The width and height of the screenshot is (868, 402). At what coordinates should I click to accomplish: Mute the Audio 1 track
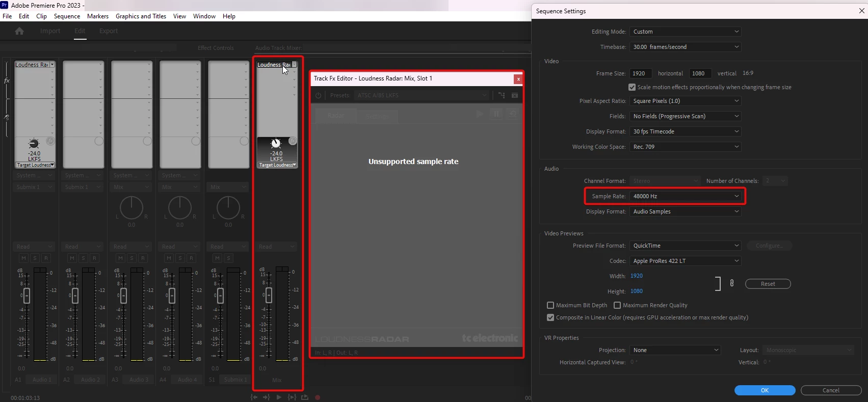point(23,258)
